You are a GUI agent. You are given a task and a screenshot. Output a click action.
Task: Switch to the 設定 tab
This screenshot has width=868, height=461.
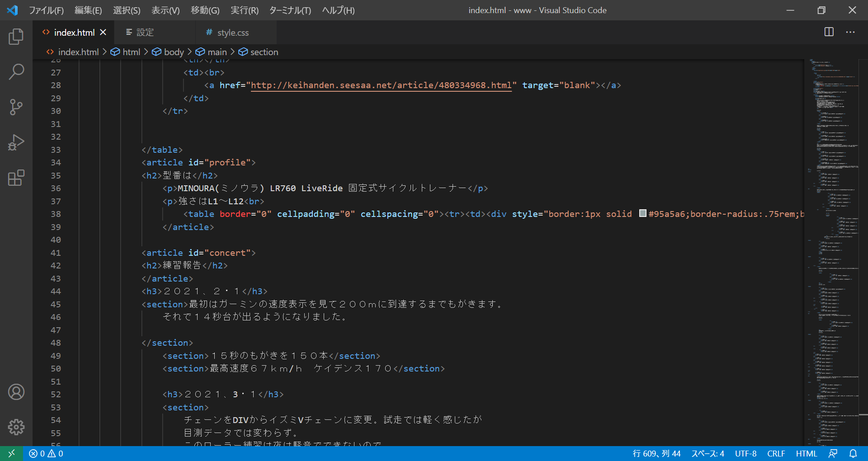(155, 32)
